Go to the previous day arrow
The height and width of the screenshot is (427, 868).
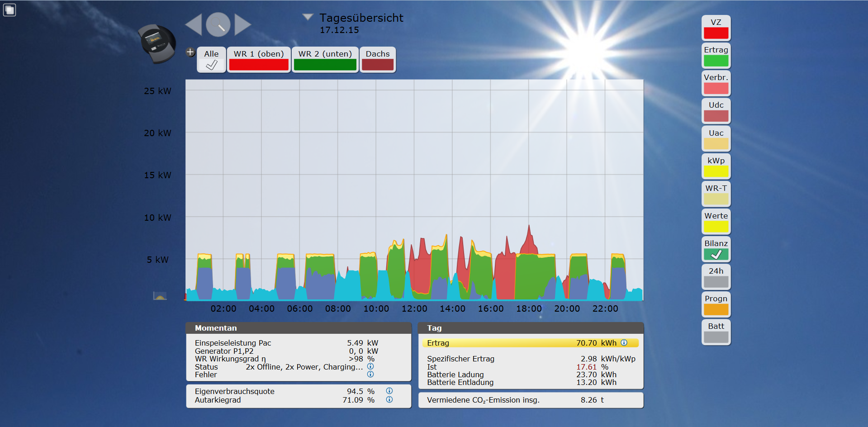pyautogui.click(x=194, y=24)
